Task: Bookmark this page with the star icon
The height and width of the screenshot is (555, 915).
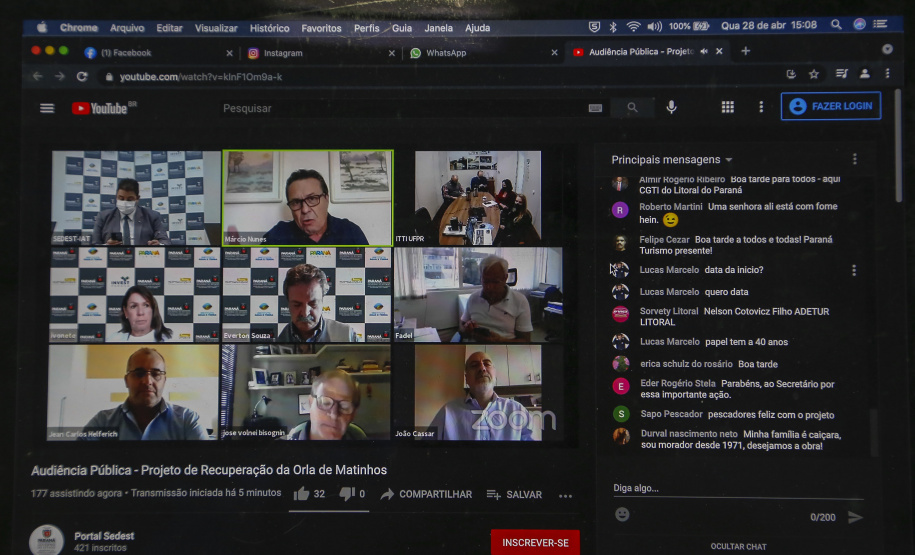Action: (x=814, y=74)
